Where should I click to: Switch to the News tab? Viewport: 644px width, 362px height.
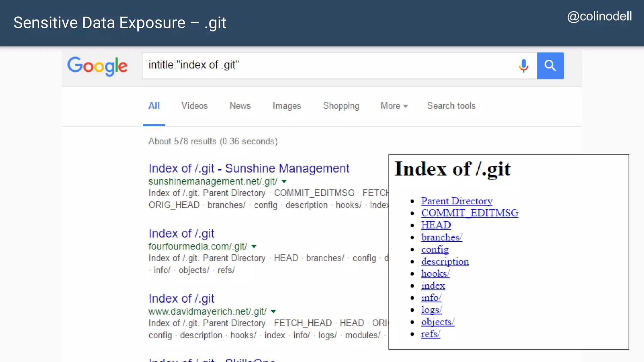pyautogui.click(x=240, y=106)
